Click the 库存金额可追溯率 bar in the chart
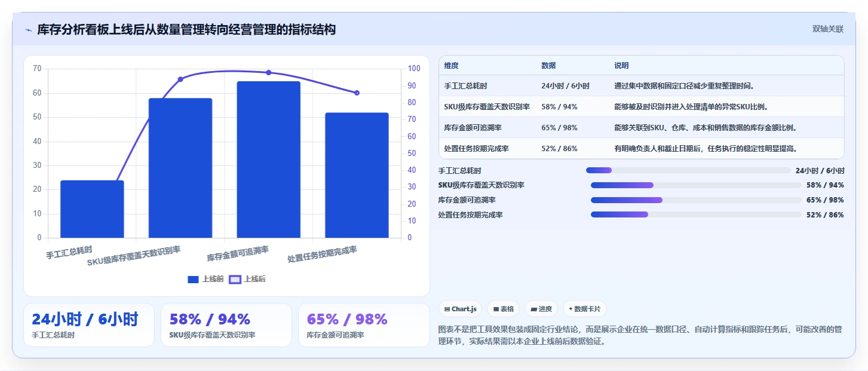The width and height of the screenshot is (868, 371). pos(268,160)
